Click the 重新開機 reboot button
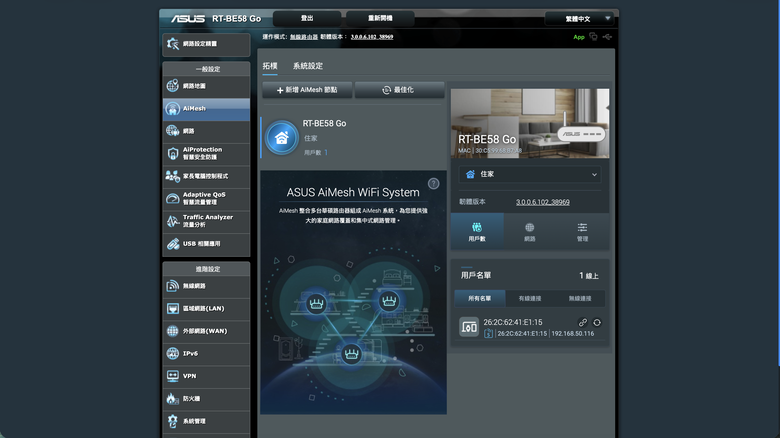Image resolution: width=780 pixels, height=438 pixels. [x=380, y=18]
